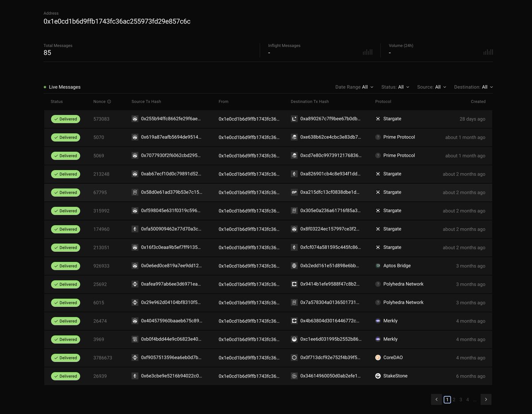Click the Inflight Messages bar chart icon

point(368,52)
